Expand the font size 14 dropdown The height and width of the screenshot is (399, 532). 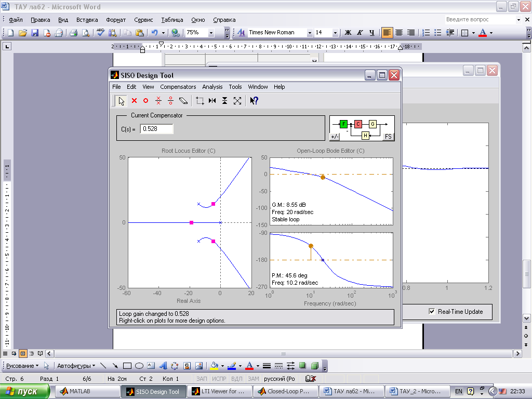pyautogui.click(x=335, y=33)
